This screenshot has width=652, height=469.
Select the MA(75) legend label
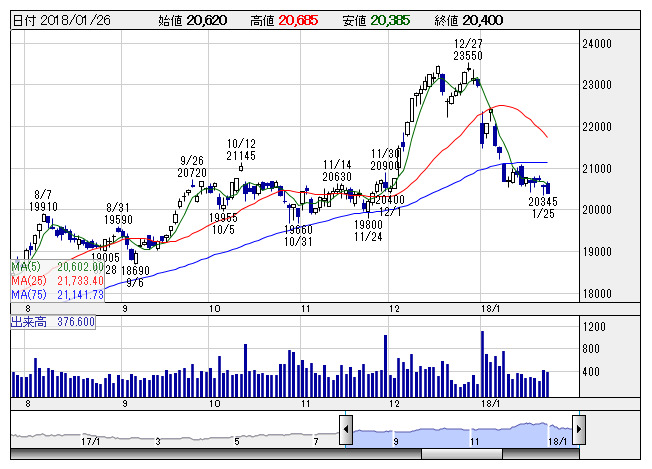click(28, 294)
